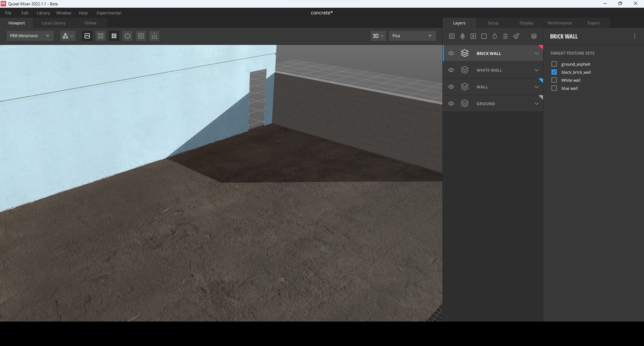This screenshot has width=644, height=346.
Task: Switch to the Performance tab
Action: coord(560,23)
